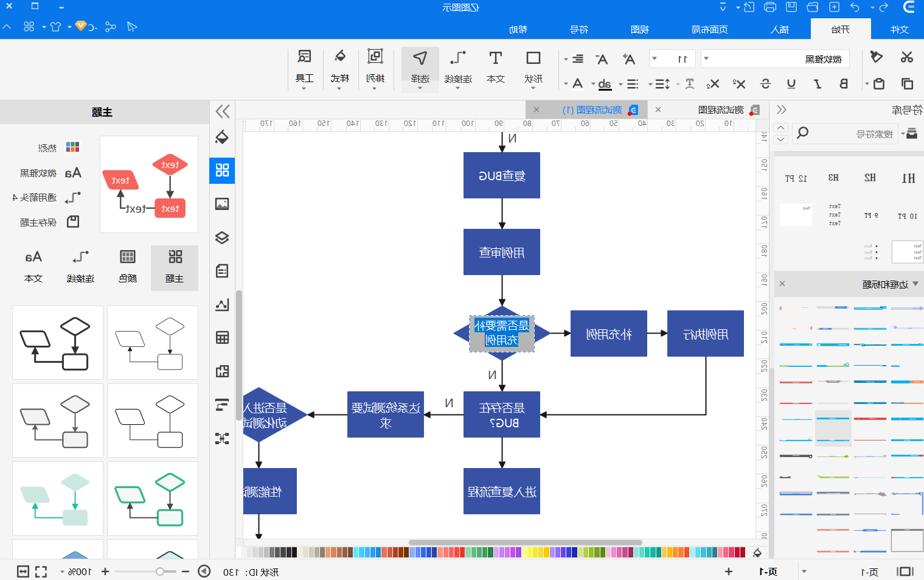Open the layers icon in the vertical sidebar
The image size is (924, 580).
222,237
